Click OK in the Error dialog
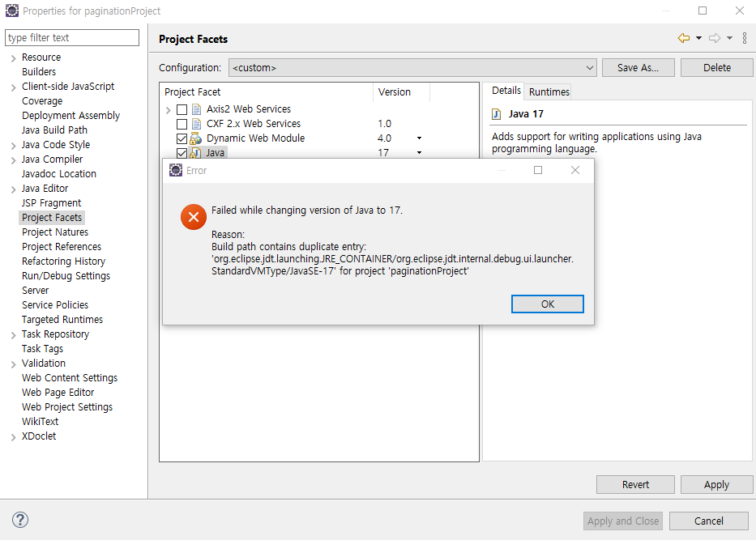The height and width of the screenshot is (540, 756). point(547,304)
